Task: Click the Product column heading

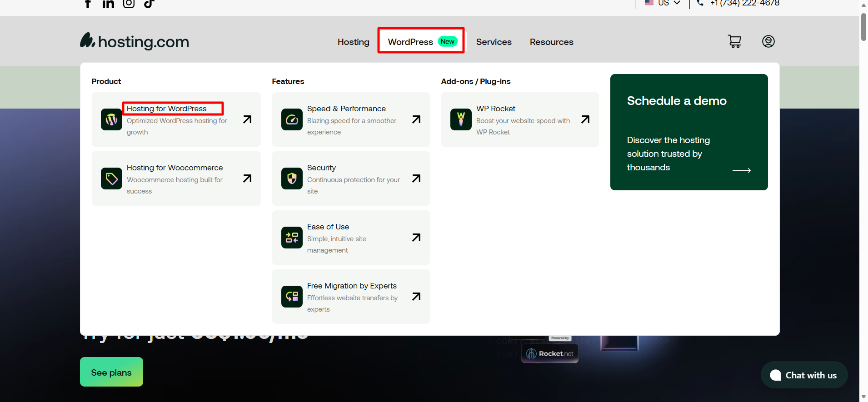Action: tap(106, 81)
